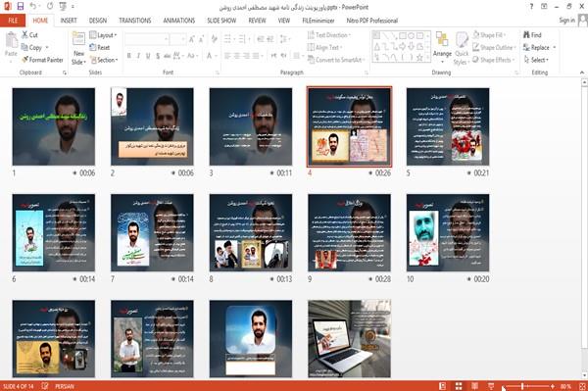Click the Increase Font Size icon

tap(192, 38)
